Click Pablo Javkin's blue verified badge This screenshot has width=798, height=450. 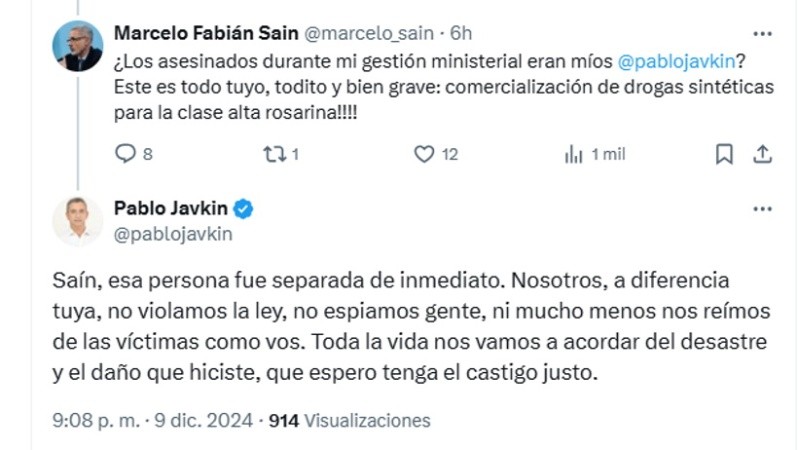point(243,209)
